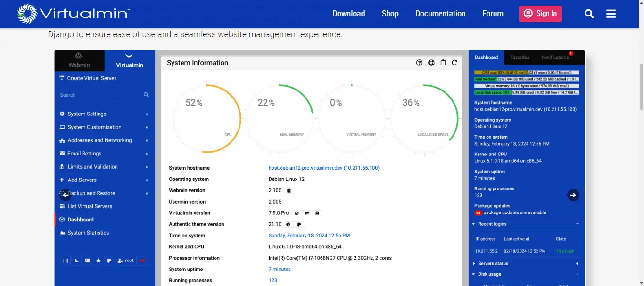Collapse the Recent logins section

(x=577, y=224)
